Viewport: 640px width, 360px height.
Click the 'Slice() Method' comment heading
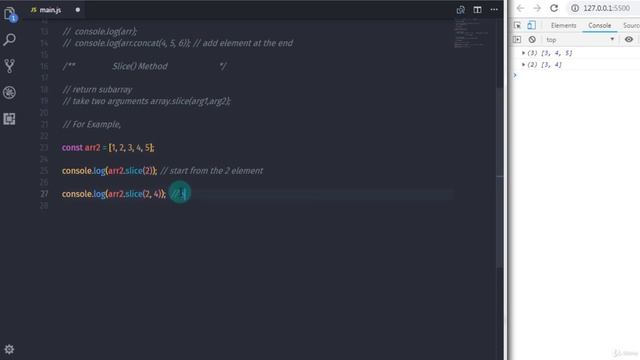click(140, 66)
